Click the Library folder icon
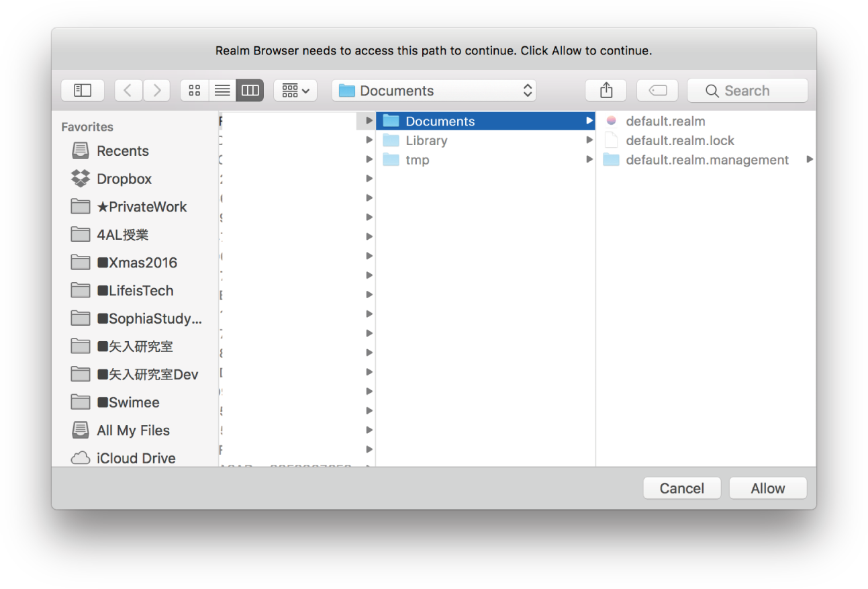The image size is (868, 589). click(x=391, y=140)
